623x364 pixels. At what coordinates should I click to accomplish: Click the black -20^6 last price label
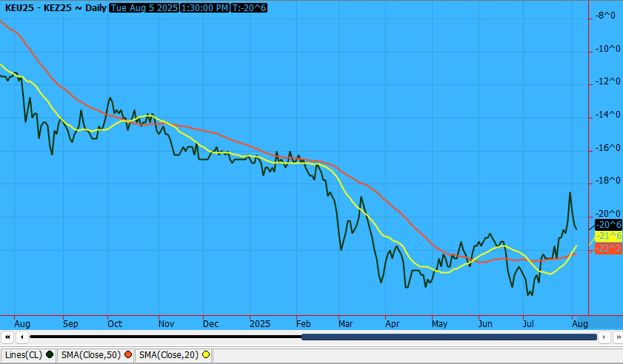click(607, 224)
